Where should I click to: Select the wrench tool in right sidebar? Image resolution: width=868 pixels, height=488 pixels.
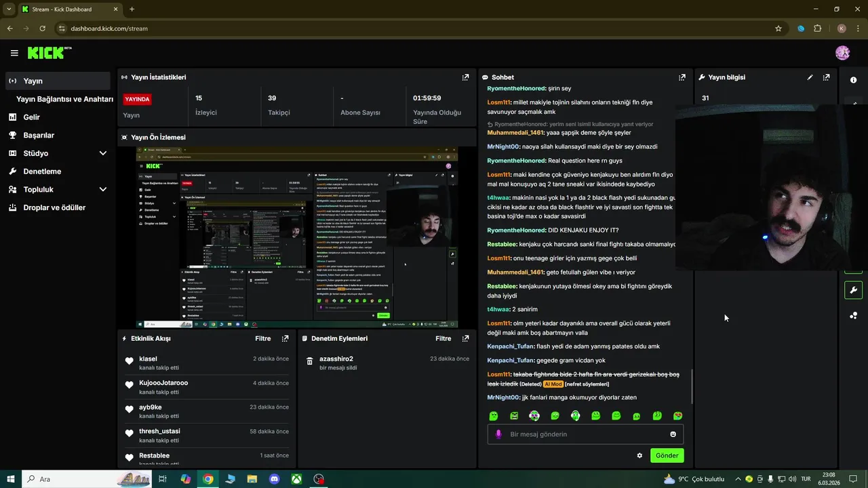coord(853,290)
